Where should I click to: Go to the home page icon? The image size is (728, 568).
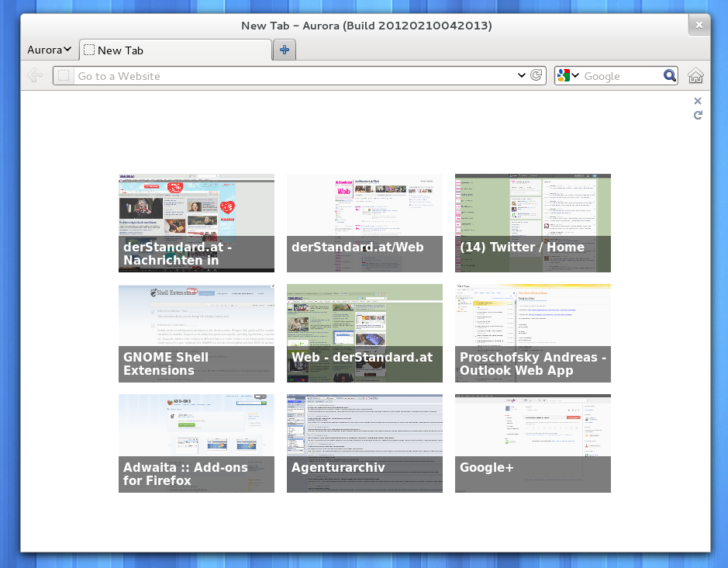695,75
